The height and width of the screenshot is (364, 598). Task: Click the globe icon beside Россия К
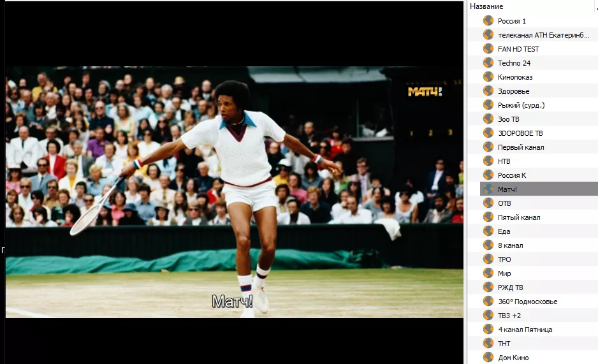pos(488,175)
